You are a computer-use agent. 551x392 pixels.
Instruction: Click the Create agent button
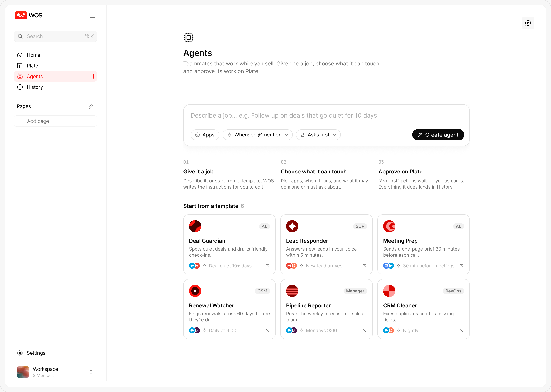click(x=438, y=135)
